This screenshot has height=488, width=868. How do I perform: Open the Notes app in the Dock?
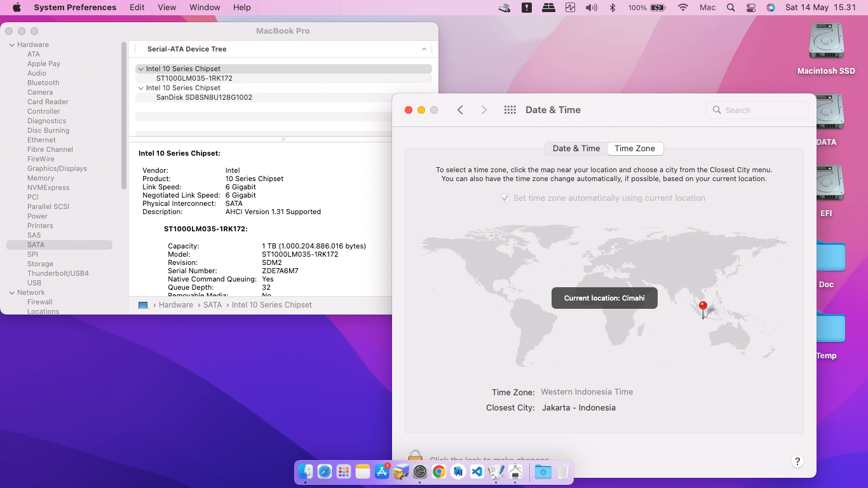coord(363,471)
